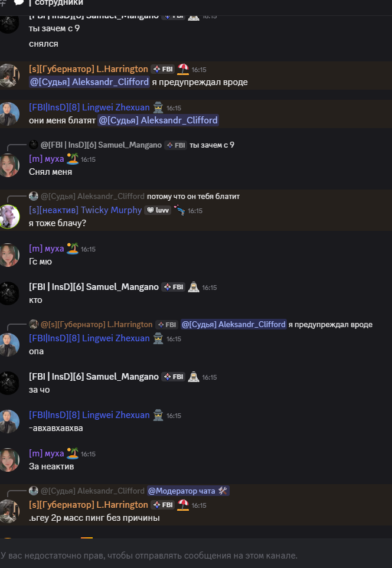The image size is (392, 568).
Task: Click the luvv server tag next to Twicky Murphy
Action: 158,210
